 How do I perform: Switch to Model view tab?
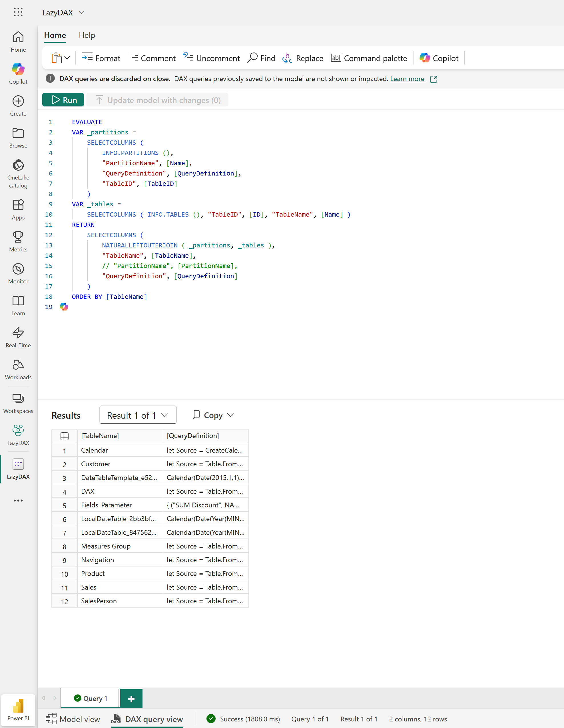(73, 719)
